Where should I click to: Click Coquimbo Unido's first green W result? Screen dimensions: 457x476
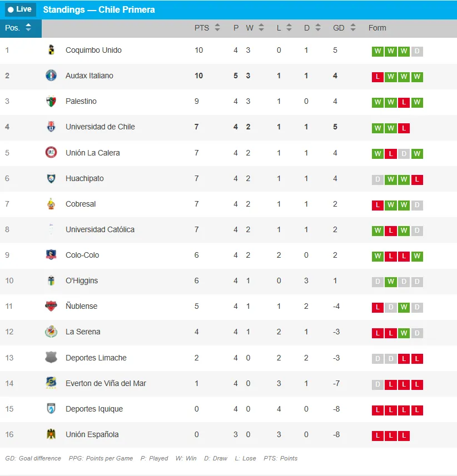tap(377, 51)
